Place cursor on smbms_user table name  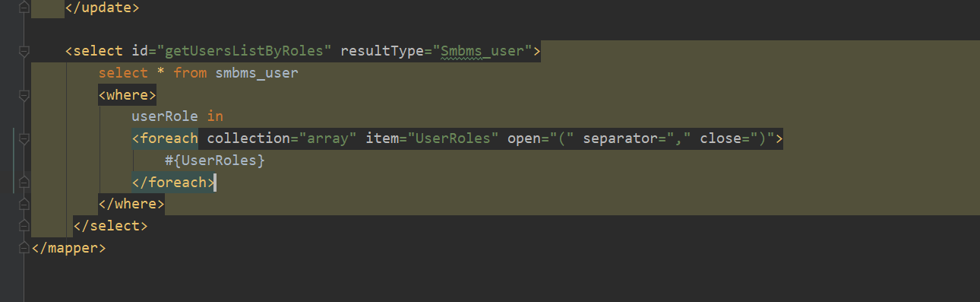257,73
